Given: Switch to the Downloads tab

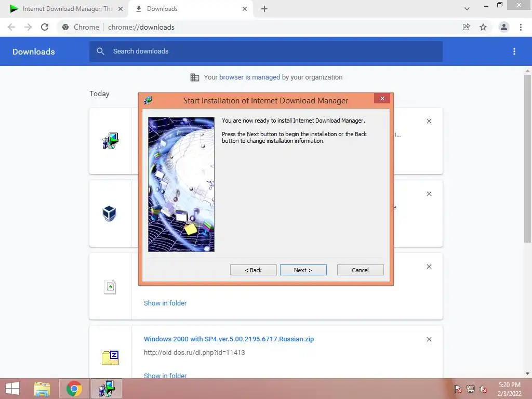Looking at the screenshot, I should pos(190,9).
